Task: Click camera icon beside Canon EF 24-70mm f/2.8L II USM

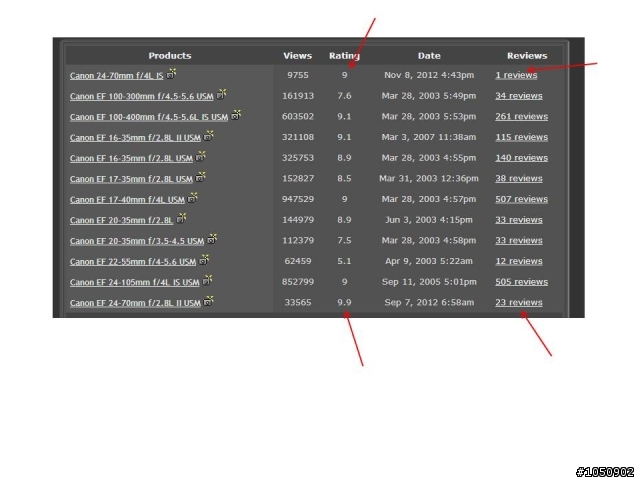Action: point(209,301)
